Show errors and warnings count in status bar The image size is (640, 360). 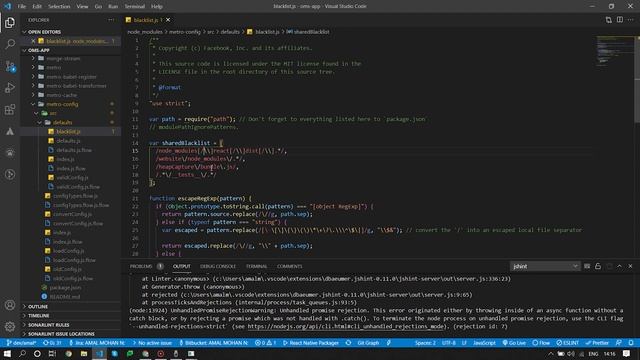click(x=265, y=343)
